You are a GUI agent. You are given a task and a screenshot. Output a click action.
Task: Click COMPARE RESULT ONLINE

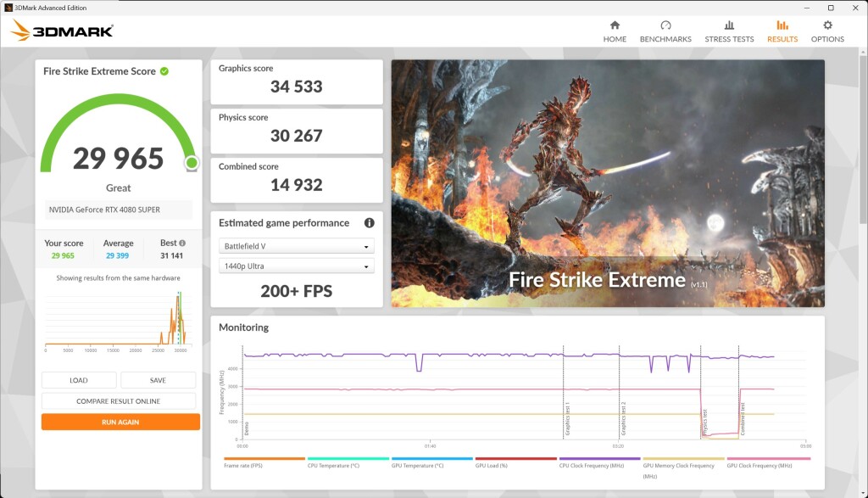coord(120,402)
